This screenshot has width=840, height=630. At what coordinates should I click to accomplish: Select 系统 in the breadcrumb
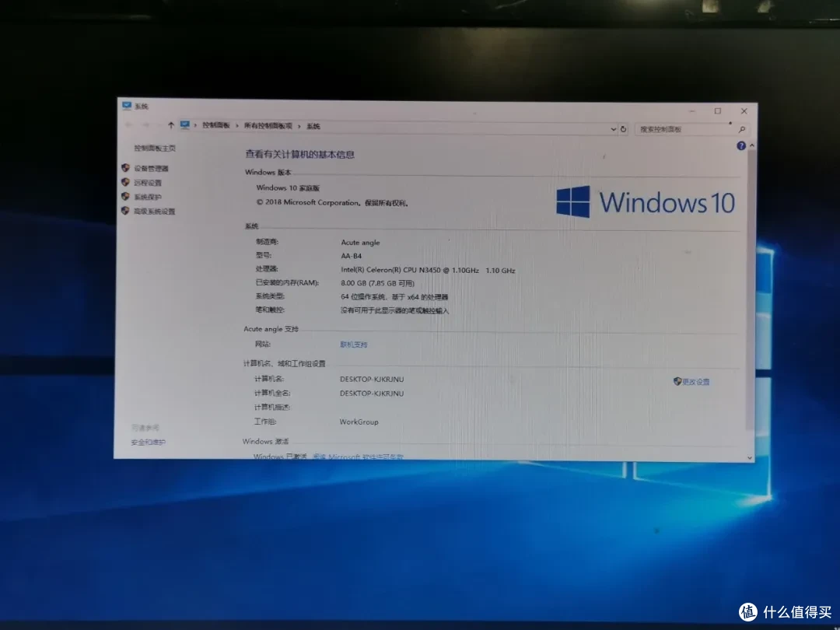[x=313, y=127]
